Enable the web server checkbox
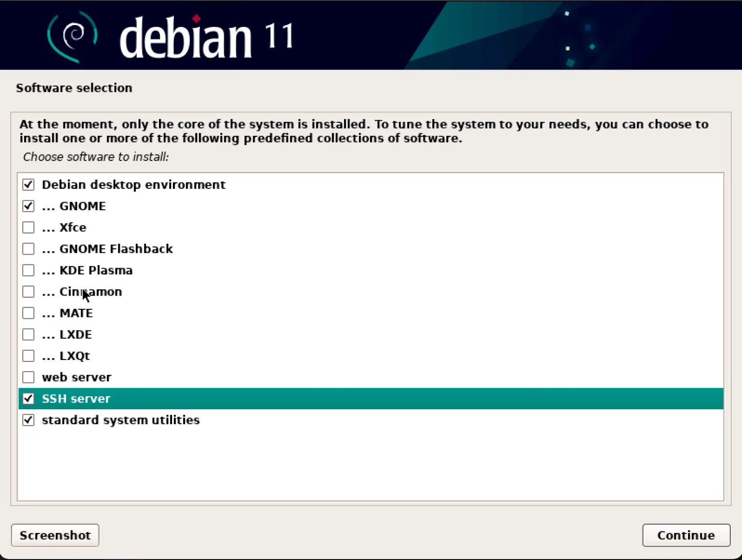 point(29,377)
